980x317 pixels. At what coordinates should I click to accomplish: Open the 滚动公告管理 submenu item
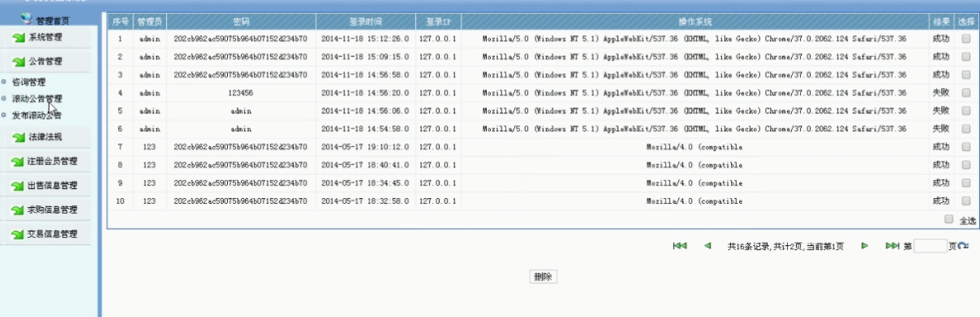37,99
